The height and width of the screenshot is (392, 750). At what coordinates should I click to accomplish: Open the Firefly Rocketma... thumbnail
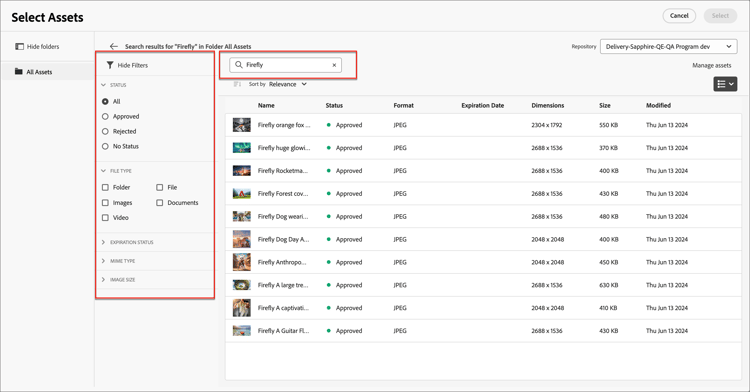tap(242, 171)
